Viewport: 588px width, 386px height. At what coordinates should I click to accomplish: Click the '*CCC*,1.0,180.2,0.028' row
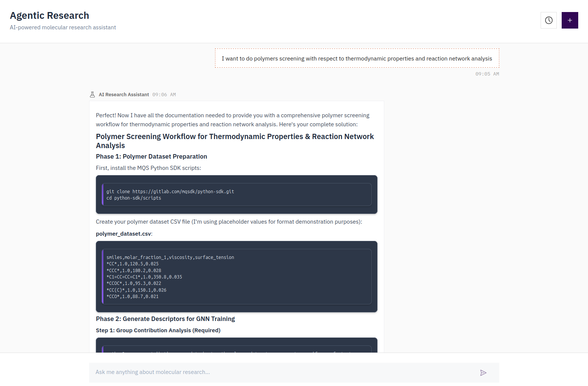133,271
